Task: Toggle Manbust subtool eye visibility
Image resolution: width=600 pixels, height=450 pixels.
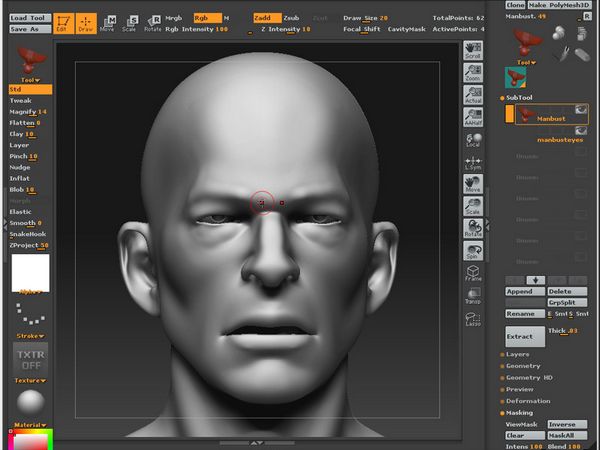Action: (581, 110)
